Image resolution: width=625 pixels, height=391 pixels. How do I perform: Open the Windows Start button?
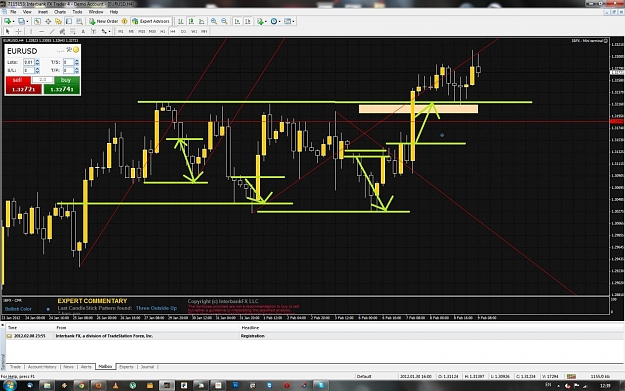pos(10,385)
